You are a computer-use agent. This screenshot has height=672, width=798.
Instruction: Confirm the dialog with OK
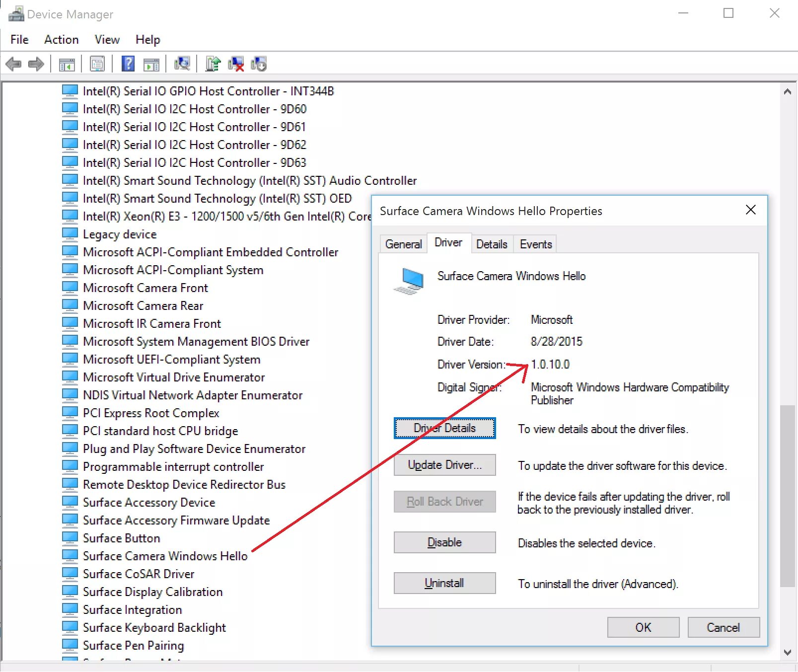tap(643, 627)
